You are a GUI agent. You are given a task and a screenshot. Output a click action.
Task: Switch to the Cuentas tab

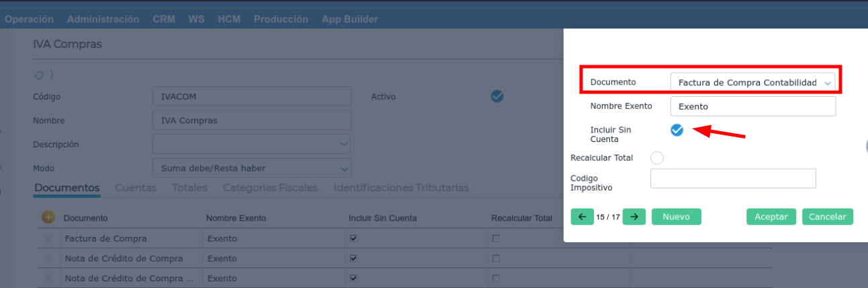point(136,188)
